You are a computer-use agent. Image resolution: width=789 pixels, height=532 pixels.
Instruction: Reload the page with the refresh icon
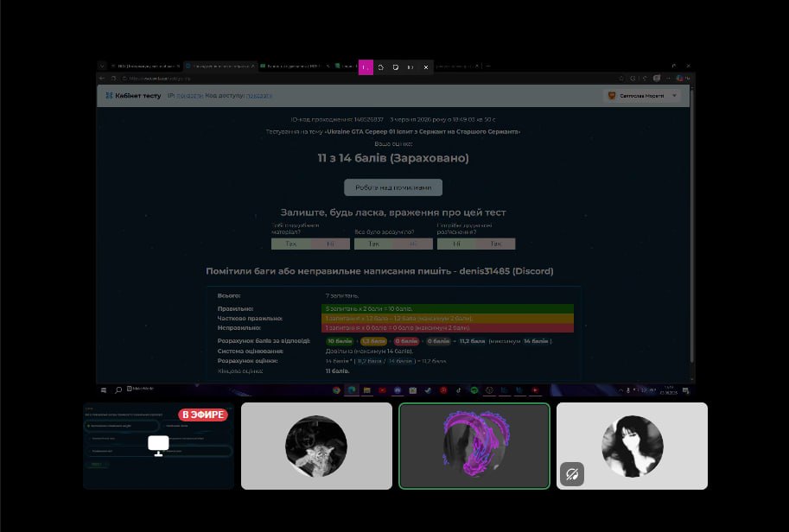tap(114, 79)
